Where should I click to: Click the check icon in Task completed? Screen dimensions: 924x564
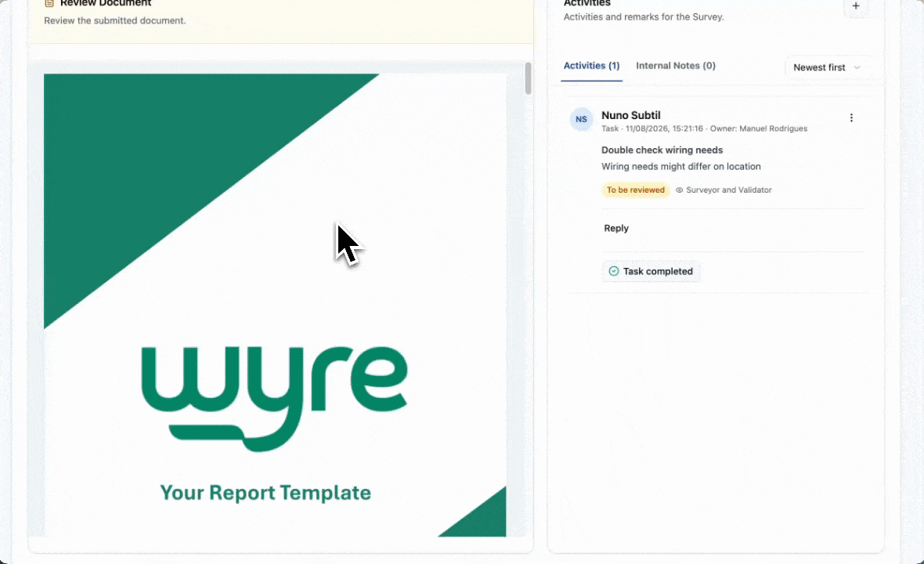point(613,271)
